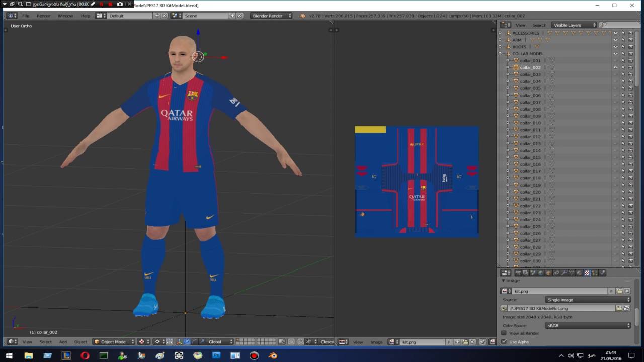Click the Outliner View menu button
The height and width of the screenshot is (362, 644).
[x=521, y=25]
